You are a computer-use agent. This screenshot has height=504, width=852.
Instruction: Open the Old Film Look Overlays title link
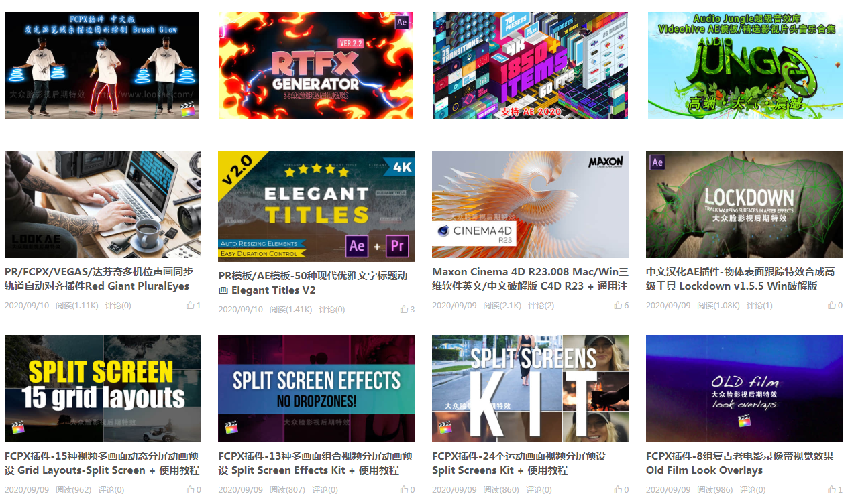click(740, 463)
